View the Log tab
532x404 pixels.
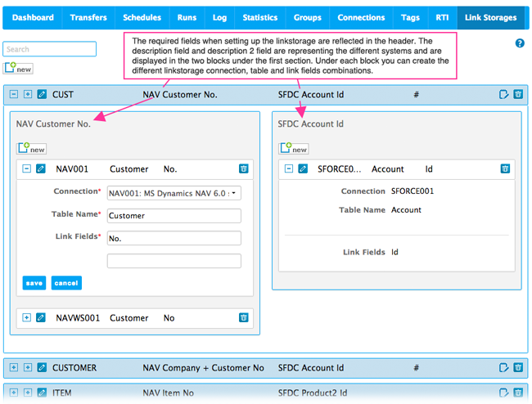point(219,18)
